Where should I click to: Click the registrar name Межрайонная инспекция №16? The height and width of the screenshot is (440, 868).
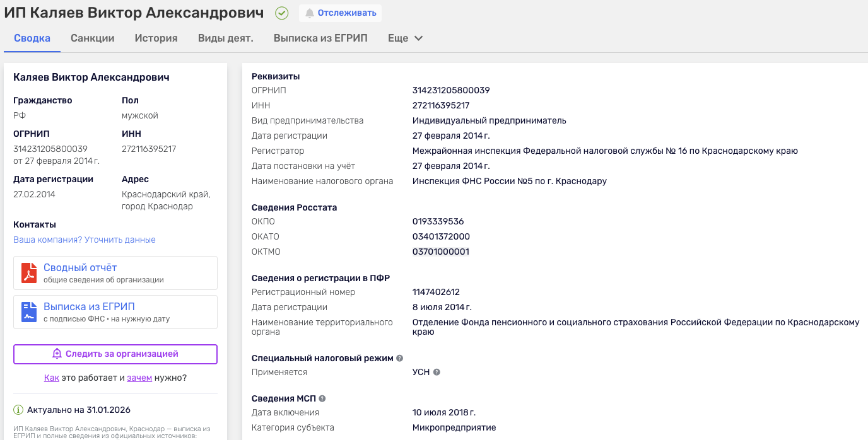point(605,151)
